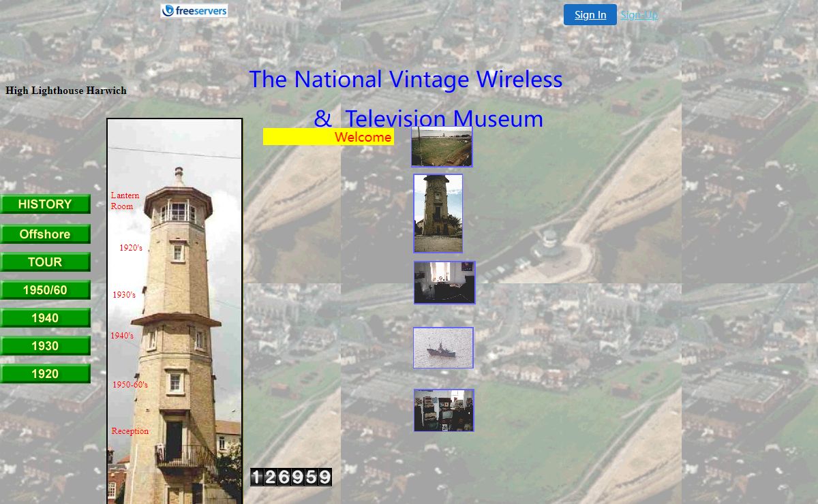This screenshot has width=818, height=504.
Task: Select the Reception label on lighthouse
Action: 130,431
